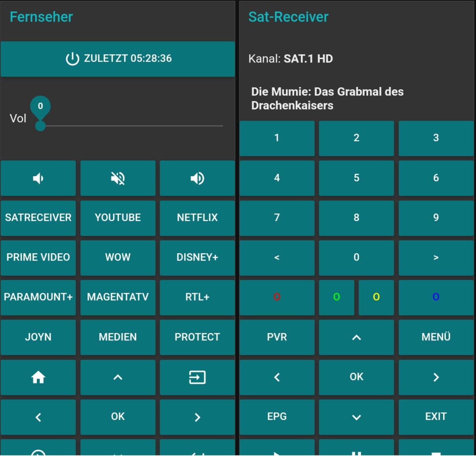The height and width of the screenshot is (456, 476).
Task: Toggle TV power button showing ZULETZT 05:28:36
Action: tap(118, 59)
